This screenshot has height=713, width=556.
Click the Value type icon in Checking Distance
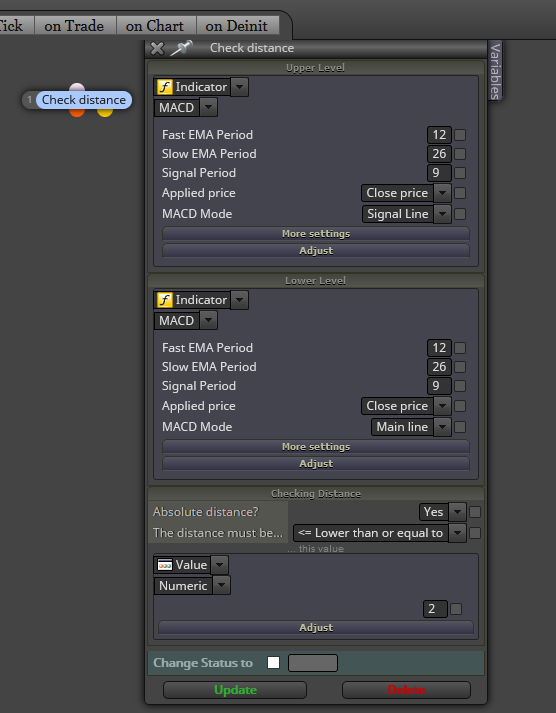[165, 565]
